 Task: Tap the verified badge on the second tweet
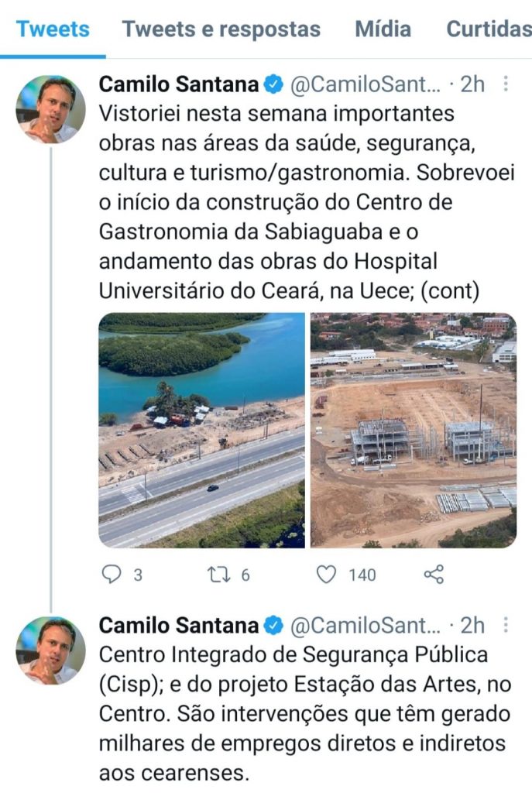click(x=273, y=625)
